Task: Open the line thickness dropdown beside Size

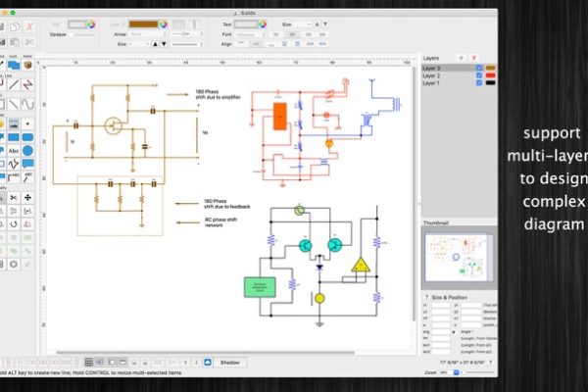Action: click(x=187, y=44)
